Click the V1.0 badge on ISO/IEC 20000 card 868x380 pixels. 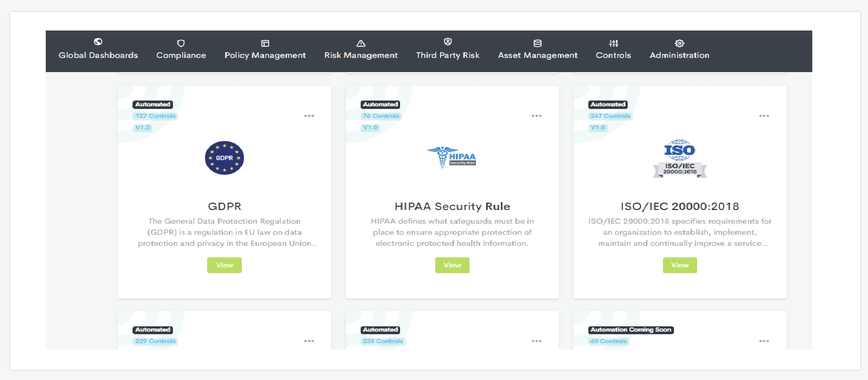[x=598, y=128]
